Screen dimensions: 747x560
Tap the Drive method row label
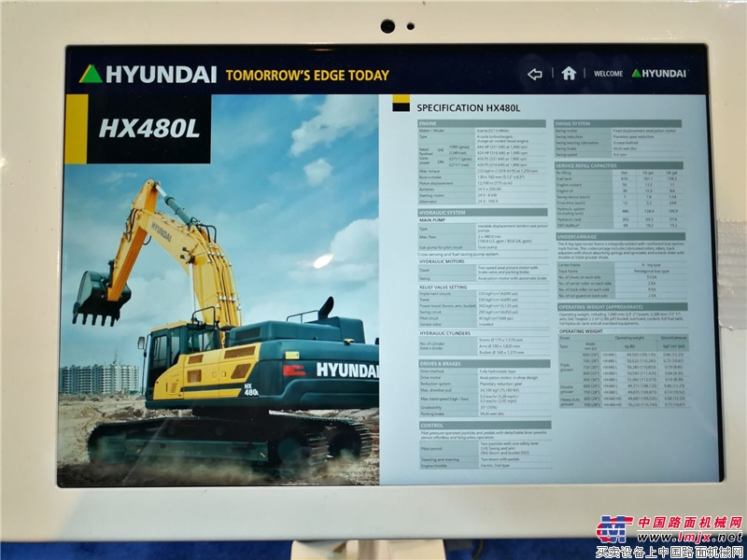pyautogui.click(x=431, y=371)
